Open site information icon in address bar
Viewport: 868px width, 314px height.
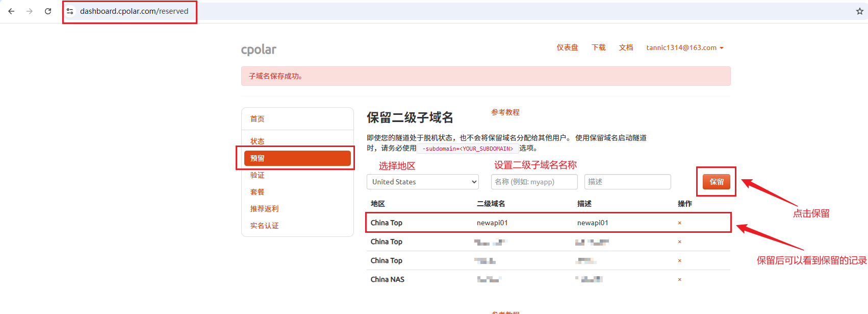[x=70, y=11]
